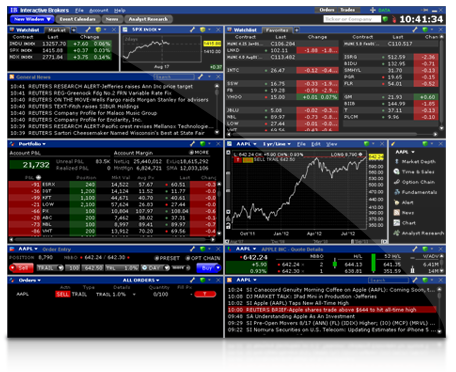Open Account menu in title bar

tap(99, 10)
